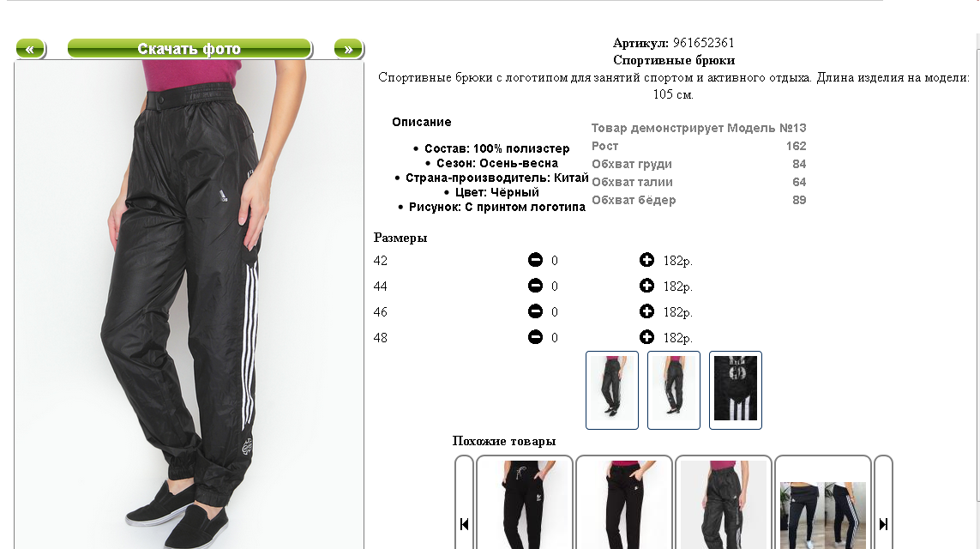The image size is (980, 549).
Task: Reduce size 48 using the minus icon
Action: point(535,337)
